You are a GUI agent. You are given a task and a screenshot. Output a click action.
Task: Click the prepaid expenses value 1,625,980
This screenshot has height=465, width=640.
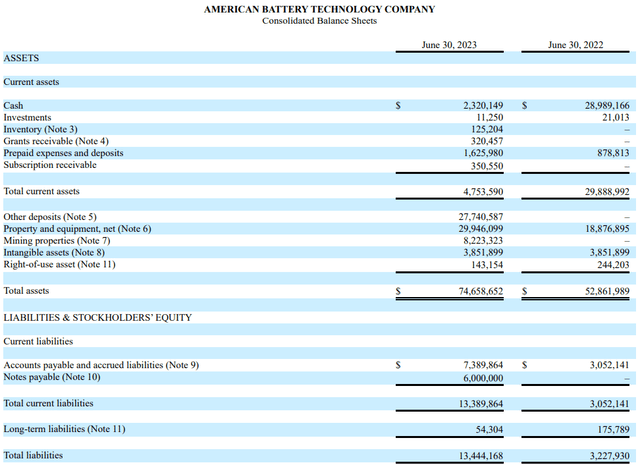(483, 153)
